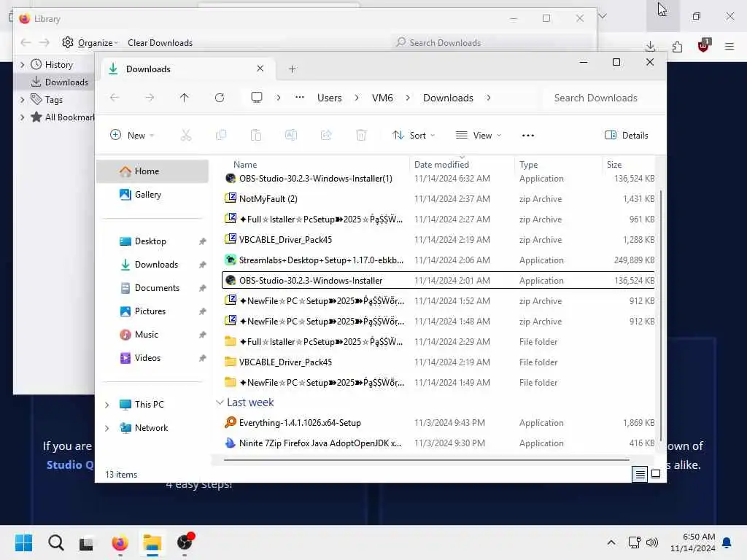Expand This PC in the navigation pane
Viewport: 747px width, 560px height.
click(107, 405)
